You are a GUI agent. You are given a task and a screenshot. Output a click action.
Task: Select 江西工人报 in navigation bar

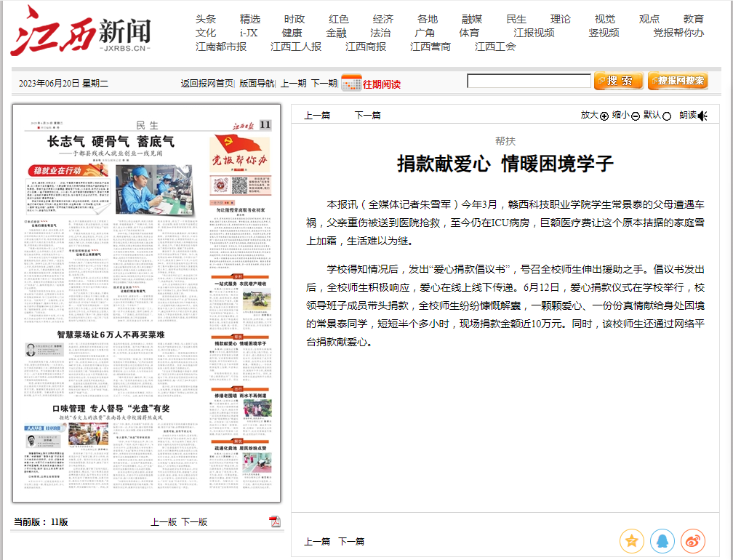click(296, 47)
